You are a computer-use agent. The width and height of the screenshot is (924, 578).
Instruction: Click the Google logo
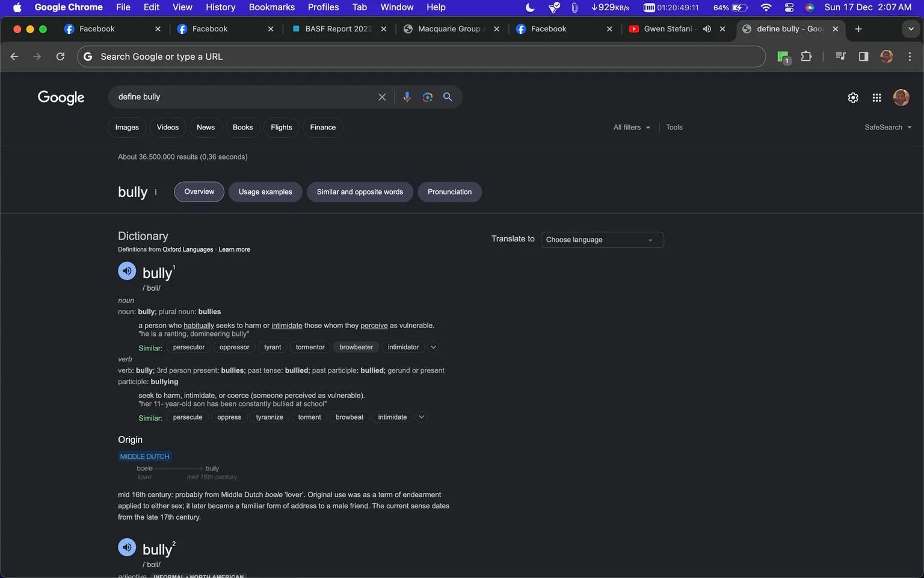[61, 98]
